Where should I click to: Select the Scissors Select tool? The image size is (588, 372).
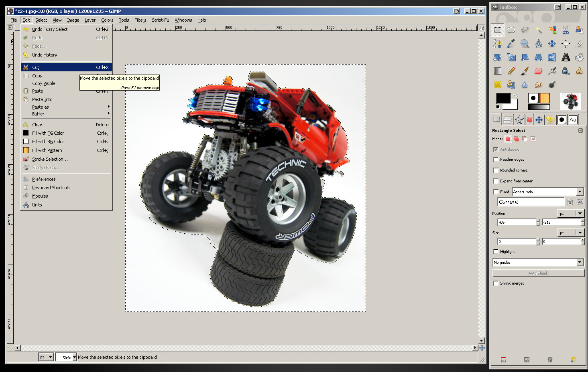click(x=566, y=30)
